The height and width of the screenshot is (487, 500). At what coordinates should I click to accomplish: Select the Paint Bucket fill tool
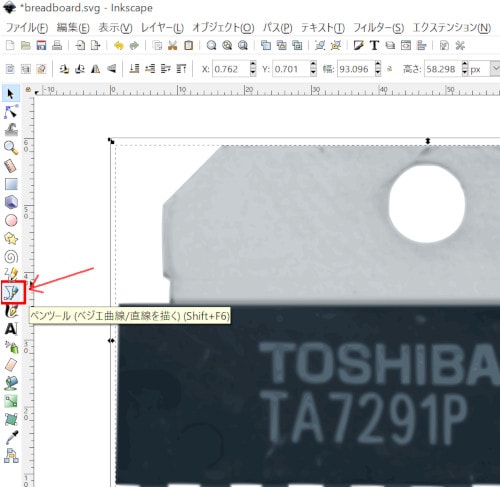coord(11,383)
